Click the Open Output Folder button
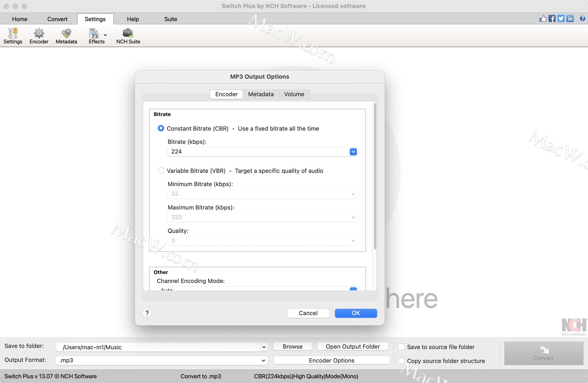Viewport: 588px width, 383px height. 352,347
